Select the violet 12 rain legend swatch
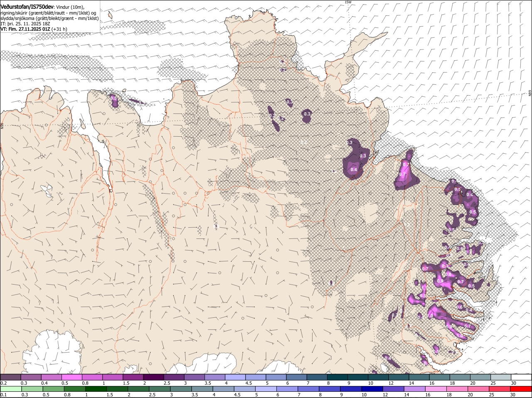 point(394,389)
